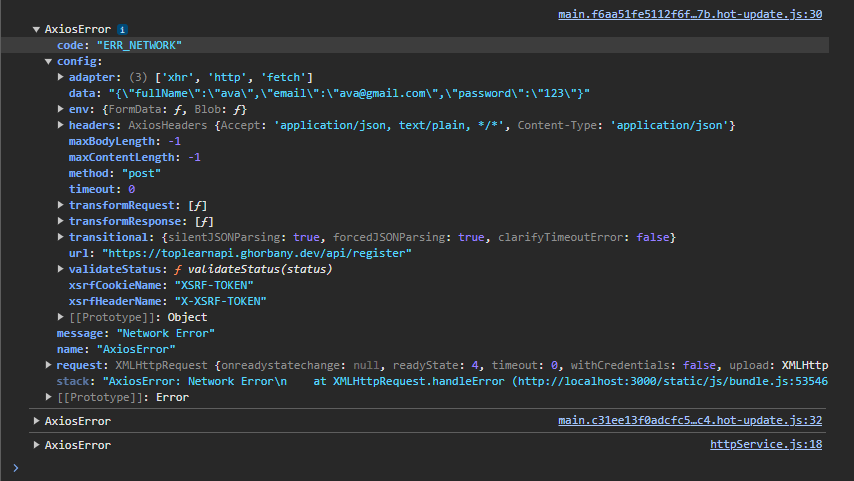Expand the config Prototype Object
854x481 pixels.
tap(60, 317)
